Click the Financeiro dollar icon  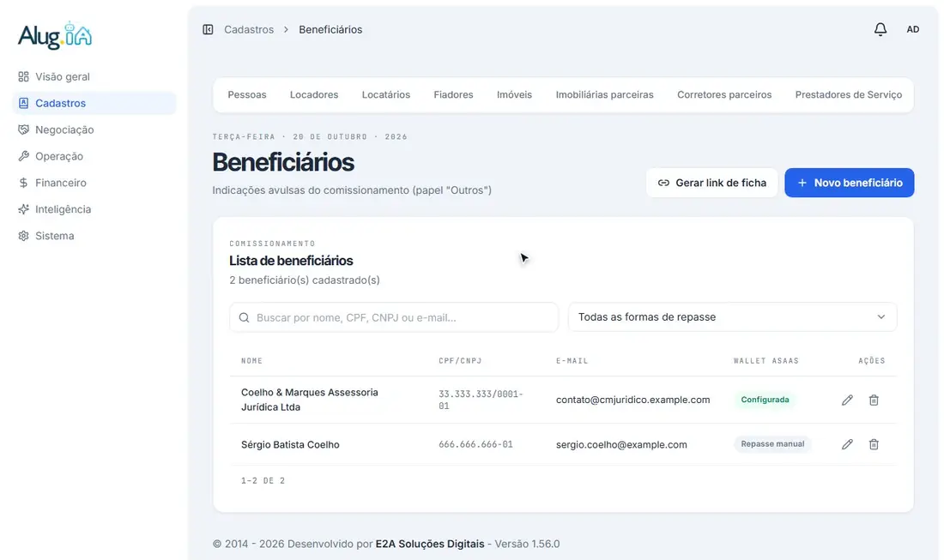point(23,183)
